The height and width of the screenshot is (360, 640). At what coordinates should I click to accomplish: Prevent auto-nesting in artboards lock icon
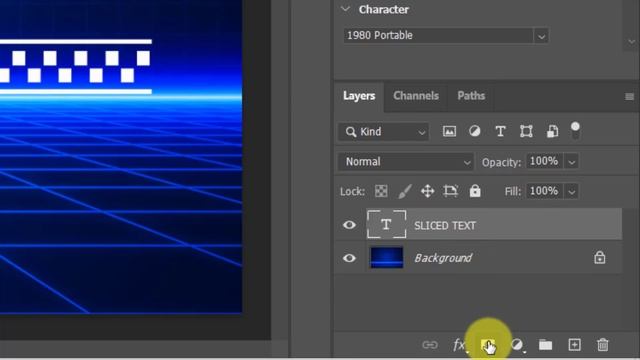(451, 191)
